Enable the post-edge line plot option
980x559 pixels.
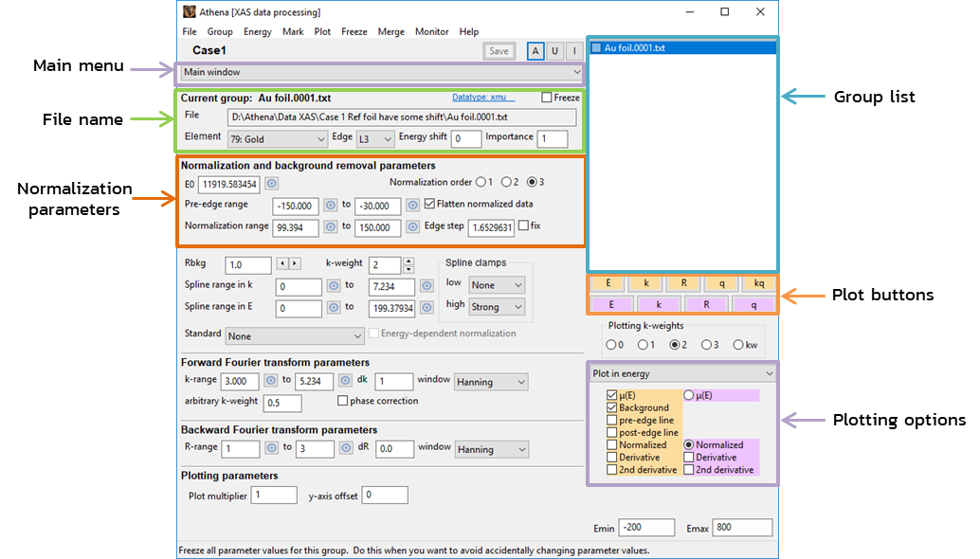click(612, 432)
